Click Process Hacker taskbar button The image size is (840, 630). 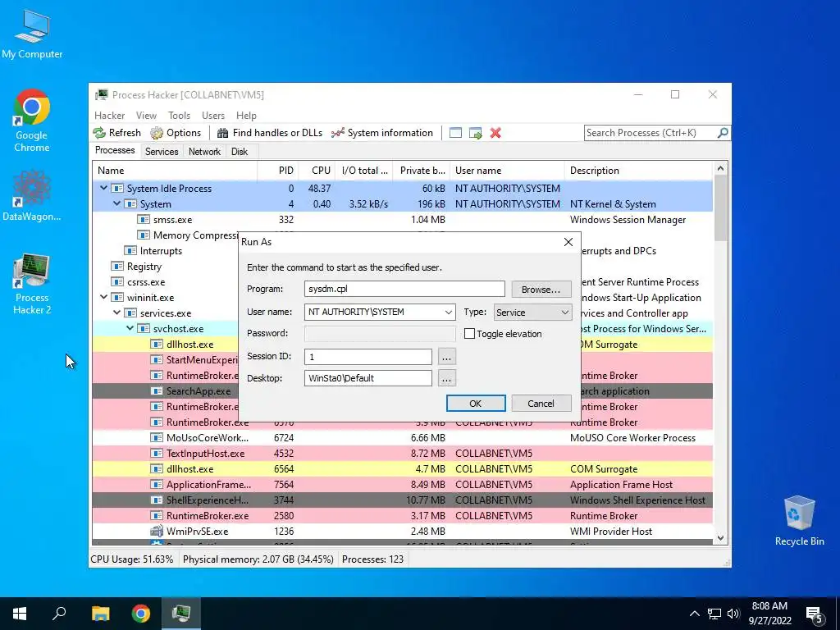click(181, 614)
